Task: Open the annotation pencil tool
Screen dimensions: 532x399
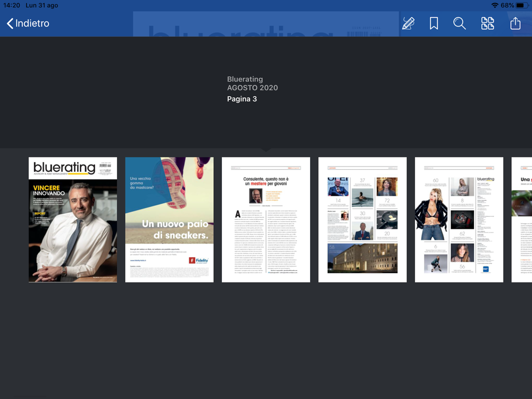Action: coord(408,23)
